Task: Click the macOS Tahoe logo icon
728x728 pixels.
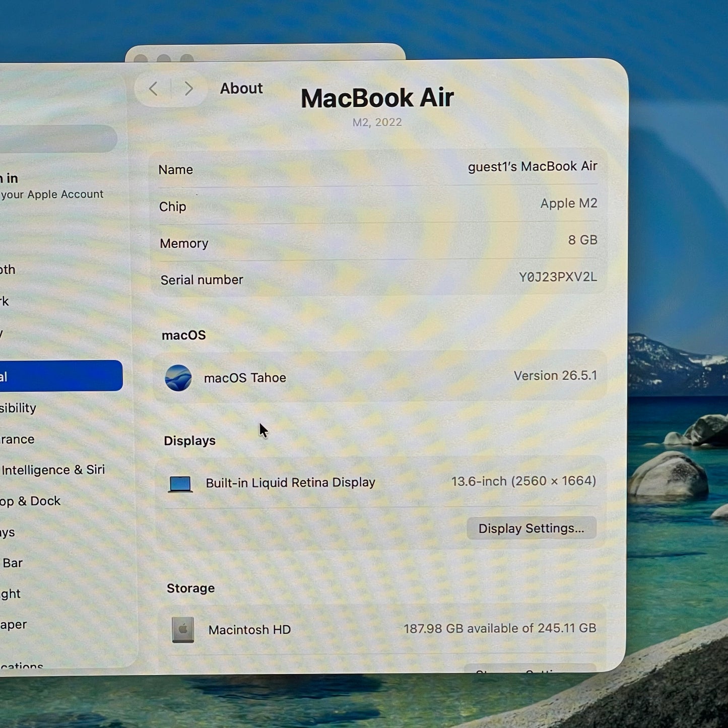Action: click(x=178, y=378)
